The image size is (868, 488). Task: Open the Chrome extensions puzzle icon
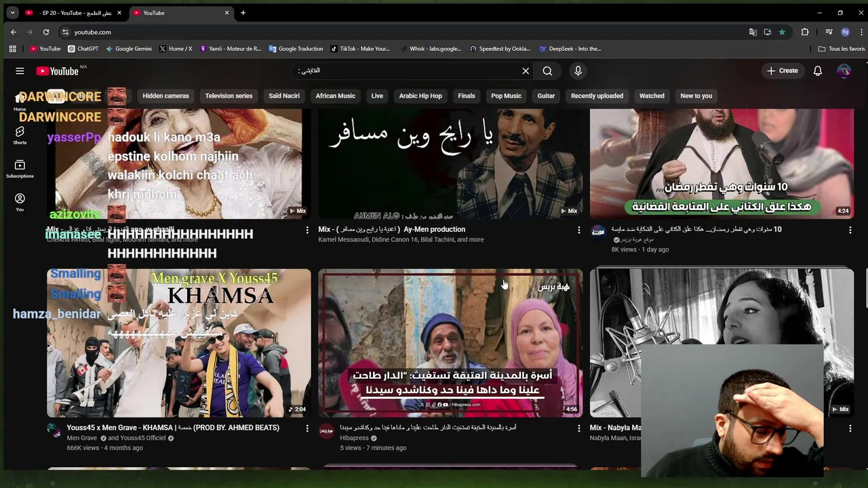click(x=805, y=32)
